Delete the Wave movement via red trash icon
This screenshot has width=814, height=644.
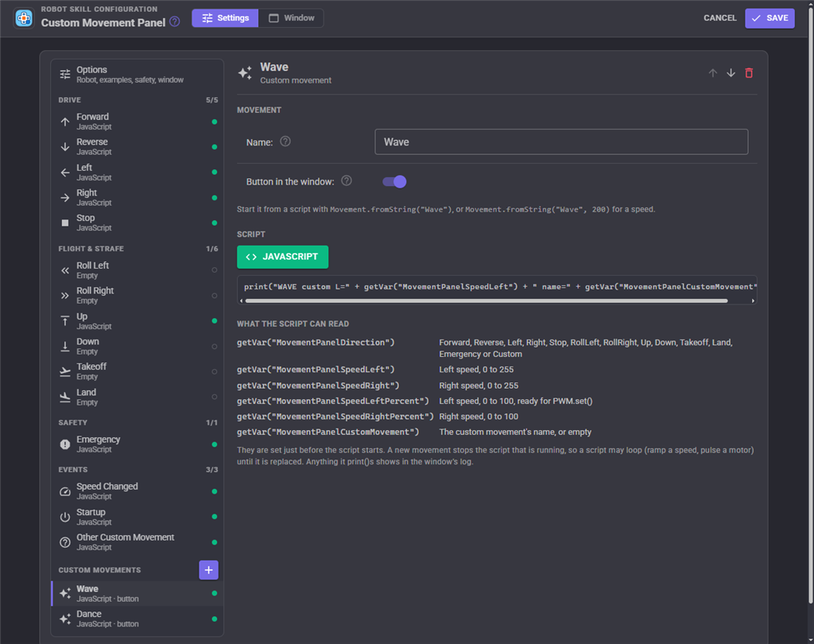tap(749, 73)
